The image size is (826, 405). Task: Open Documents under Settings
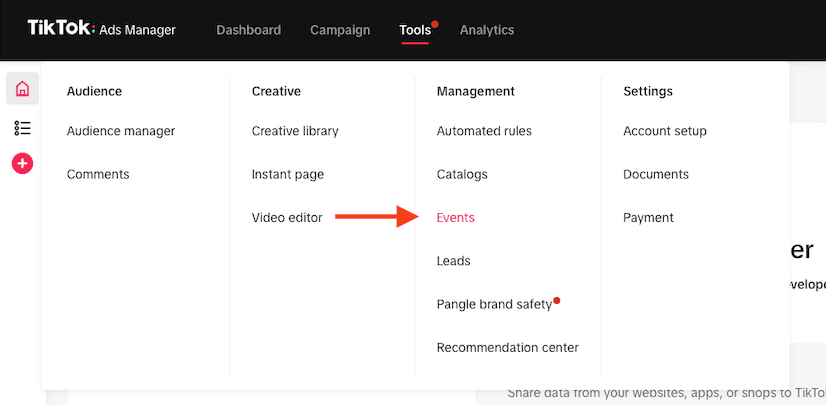tap(656, 174)
